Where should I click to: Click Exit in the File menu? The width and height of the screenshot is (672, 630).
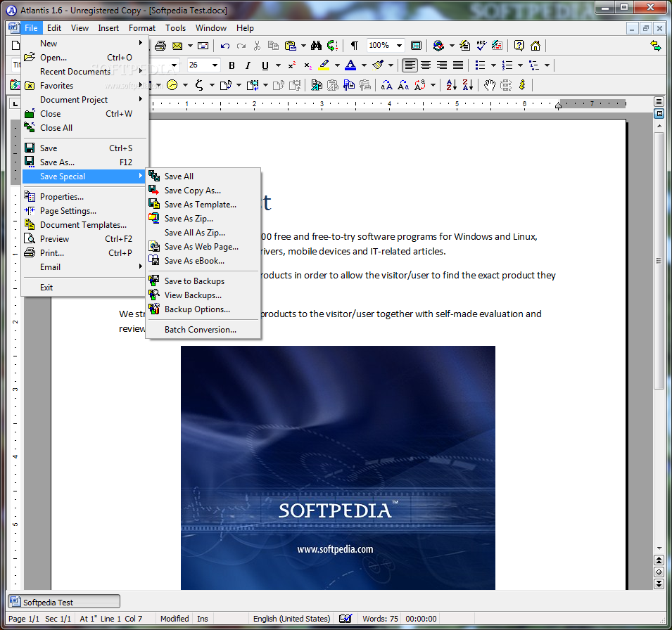tap(84, 288)
